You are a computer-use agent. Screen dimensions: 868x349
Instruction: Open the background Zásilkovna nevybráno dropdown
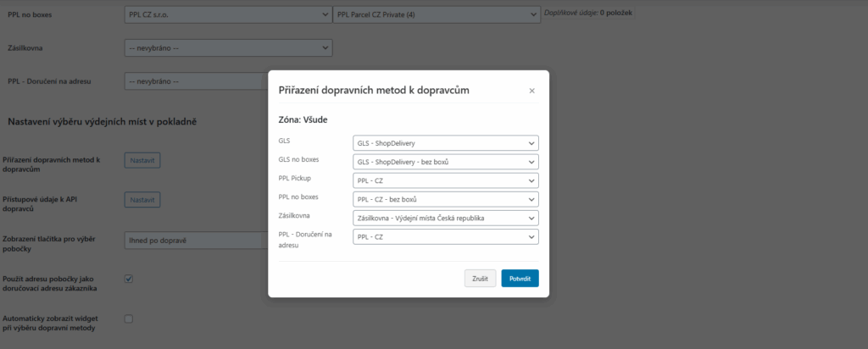(x=228, y=48)
